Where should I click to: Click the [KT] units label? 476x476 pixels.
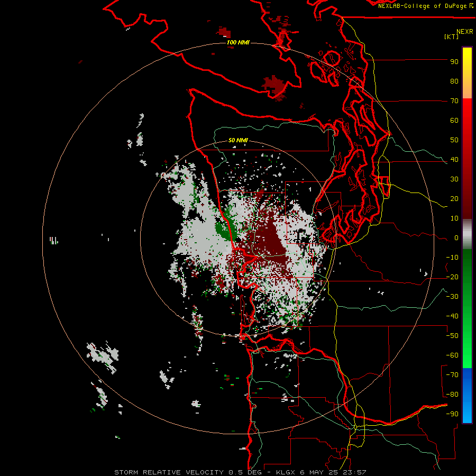click(451, 36)
